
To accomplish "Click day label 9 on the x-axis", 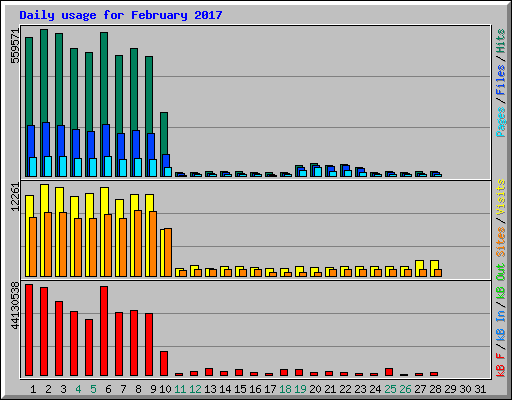I will click(153, 389).
